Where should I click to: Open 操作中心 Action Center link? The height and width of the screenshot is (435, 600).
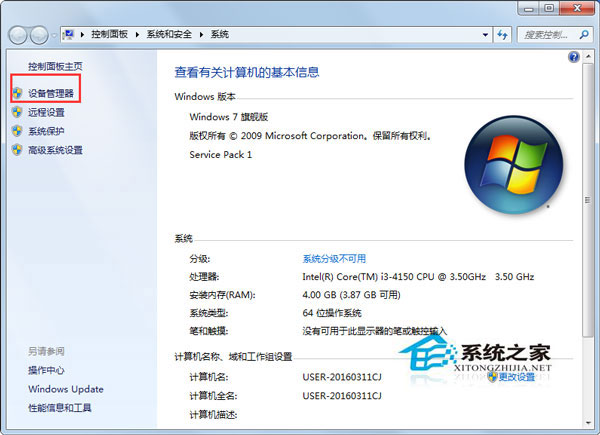(46, 370)
